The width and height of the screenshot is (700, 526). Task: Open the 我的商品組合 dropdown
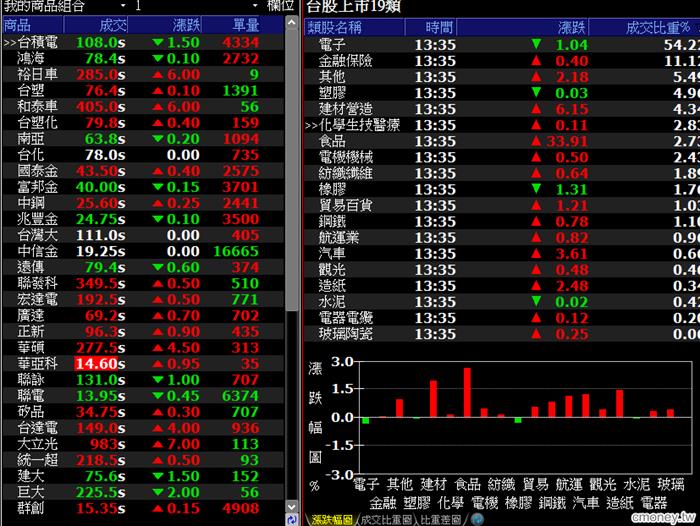[x=123, y=6]
